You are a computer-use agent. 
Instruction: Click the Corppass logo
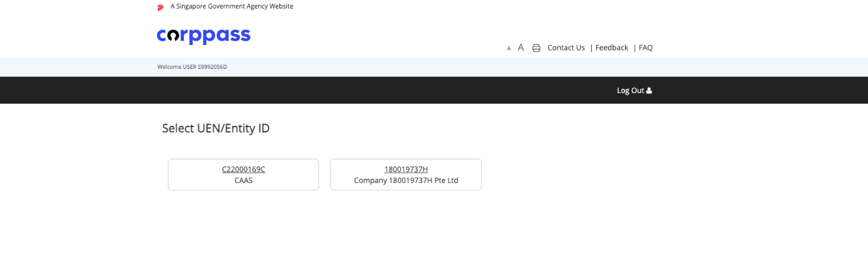coord(203,36)
